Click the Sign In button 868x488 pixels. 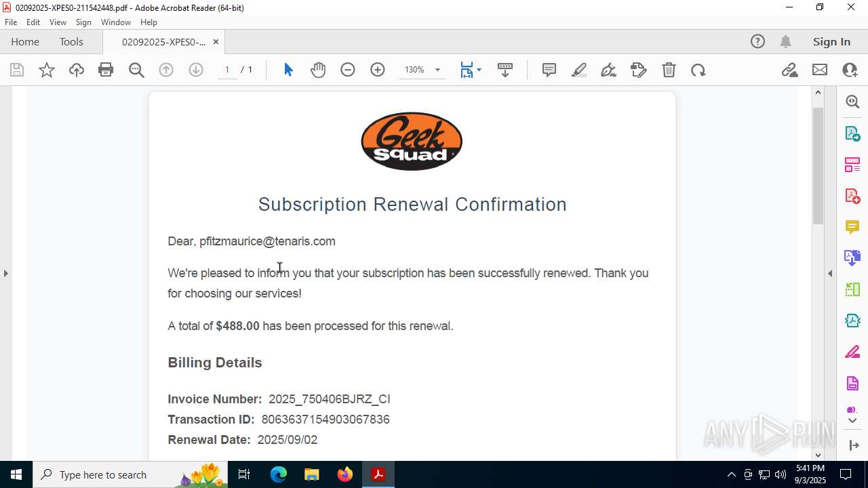click(x=831, y=41)
